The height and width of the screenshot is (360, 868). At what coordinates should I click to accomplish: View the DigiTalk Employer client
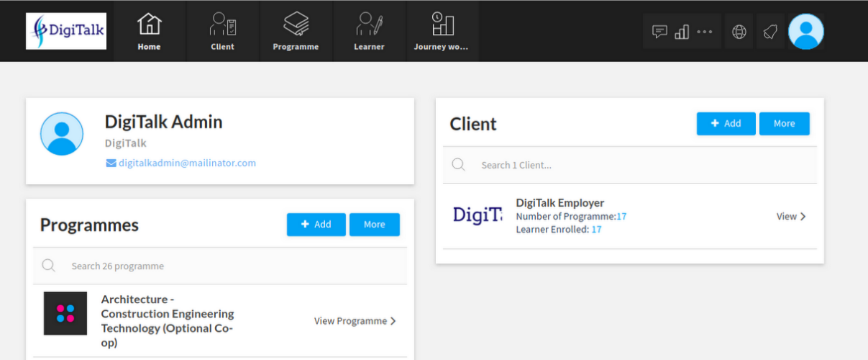(791, 216)
